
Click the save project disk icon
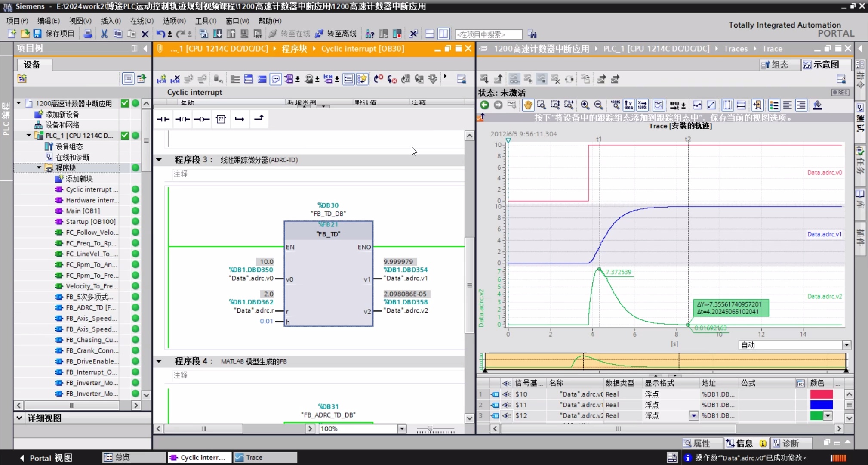37,34
